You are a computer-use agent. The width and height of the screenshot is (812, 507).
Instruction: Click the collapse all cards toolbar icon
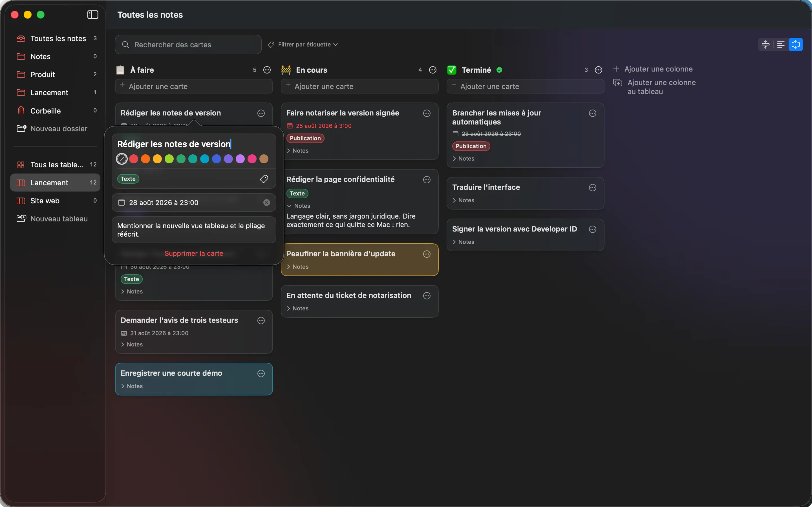[x=766, y=44]
